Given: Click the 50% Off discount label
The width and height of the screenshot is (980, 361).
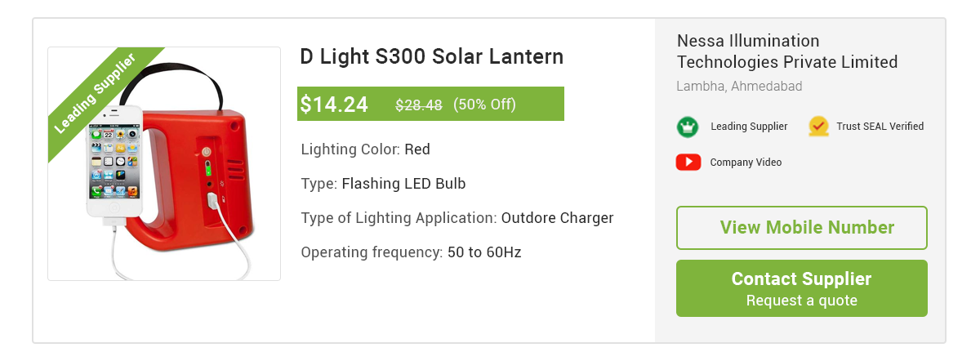Looking at the screenshot, I should (x=484, y=105).
